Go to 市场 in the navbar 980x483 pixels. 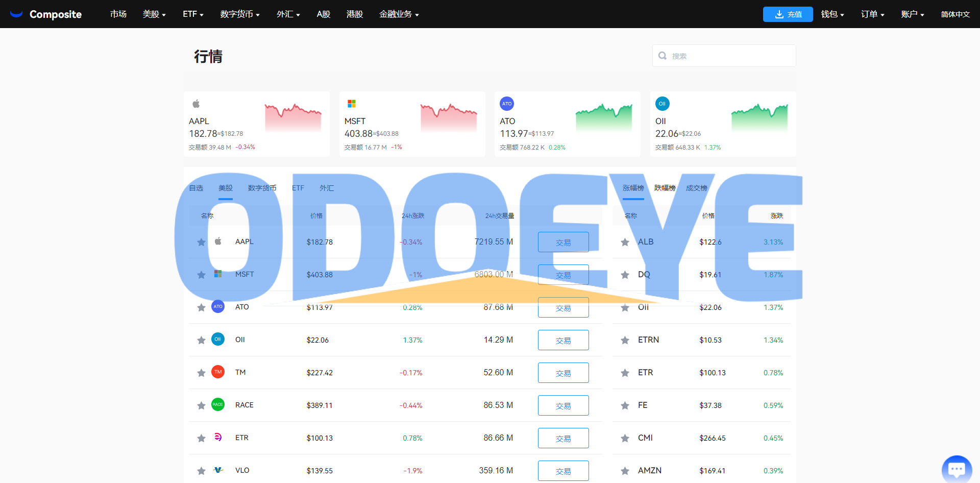point(118,14)
